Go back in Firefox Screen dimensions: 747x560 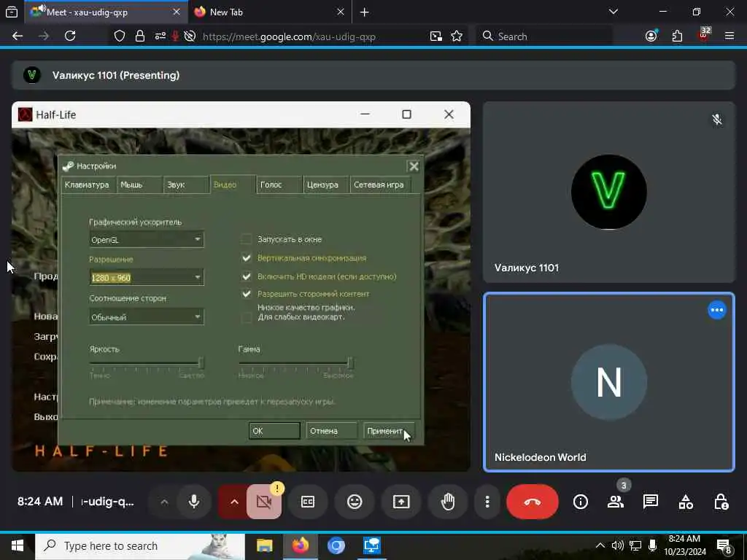coord(18,36)
